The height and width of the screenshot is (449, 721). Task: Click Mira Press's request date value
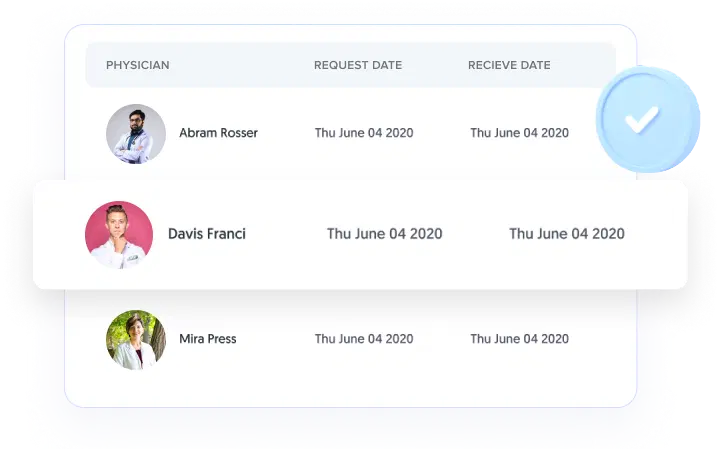[x=364, y=339]
